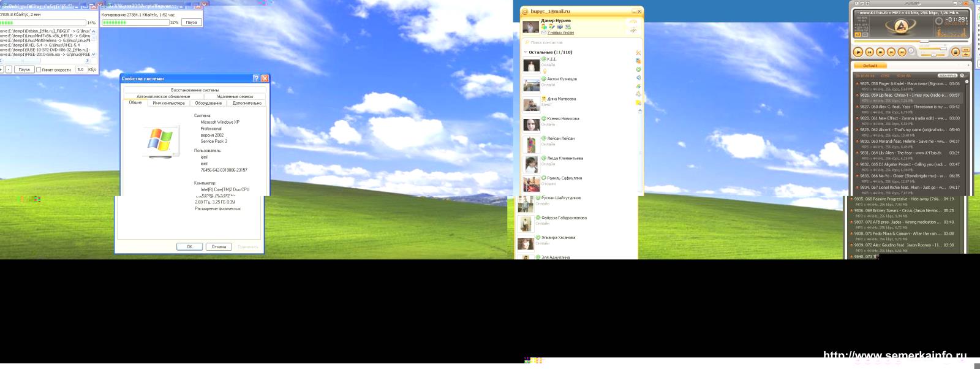The width and height of the screenshot is (980, 369).
Task: Select track 9834 Lionel Richie feat. Akon
Action: 909,190
